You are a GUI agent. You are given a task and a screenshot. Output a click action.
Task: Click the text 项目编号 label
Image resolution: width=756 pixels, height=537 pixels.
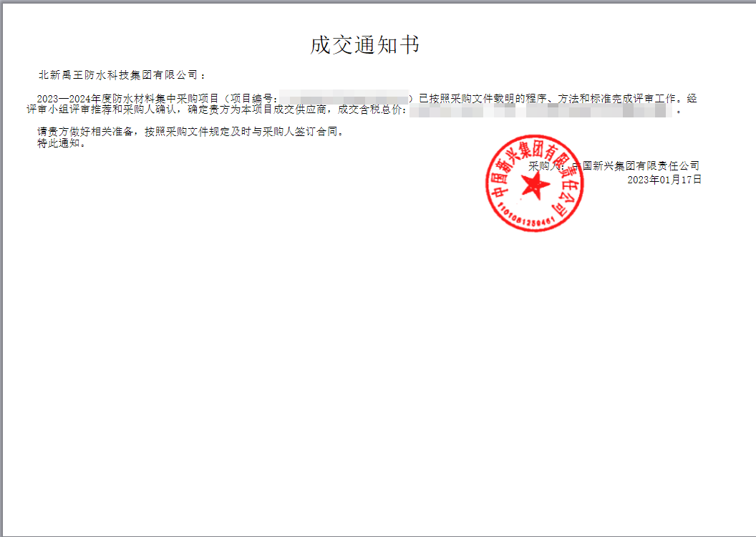coord(253,97)
